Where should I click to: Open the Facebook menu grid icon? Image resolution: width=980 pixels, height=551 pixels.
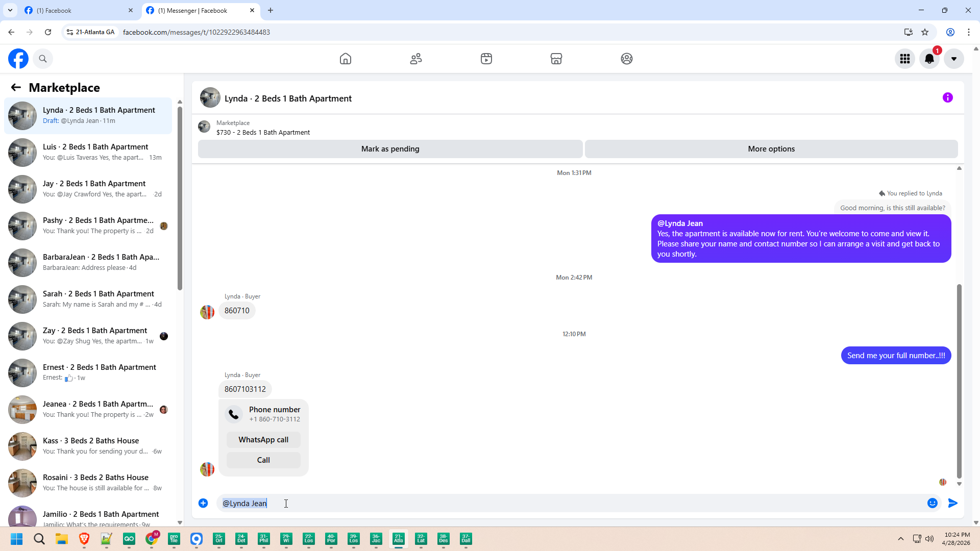(x=905, y=59)
